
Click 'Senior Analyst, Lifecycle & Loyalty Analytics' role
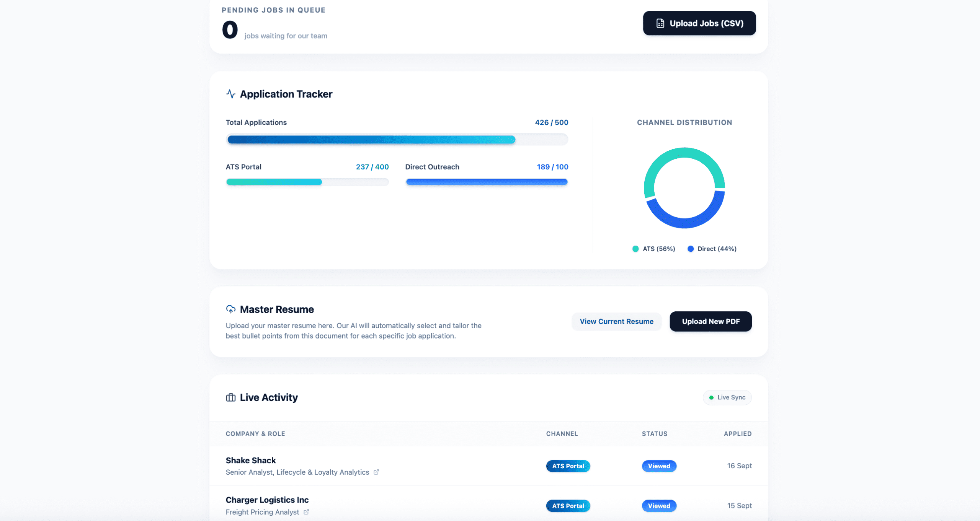click(x=297, y=472)
